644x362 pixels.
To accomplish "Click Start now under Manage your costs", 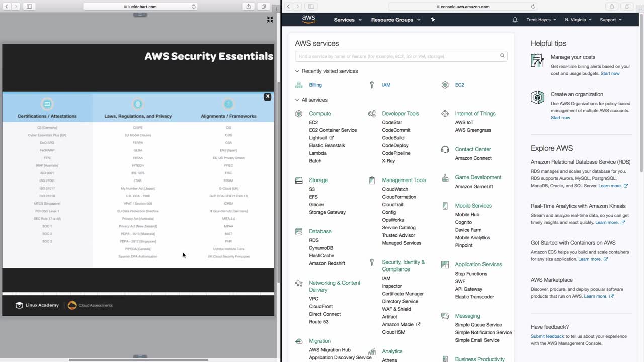I will pyautogui.click(x=610, y=73).
